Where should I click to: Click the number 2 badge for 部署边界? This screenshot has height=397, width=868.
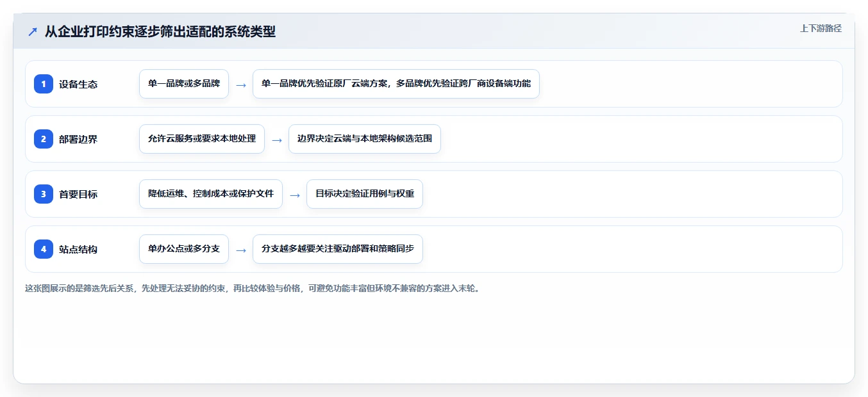(x=44, y=139)
